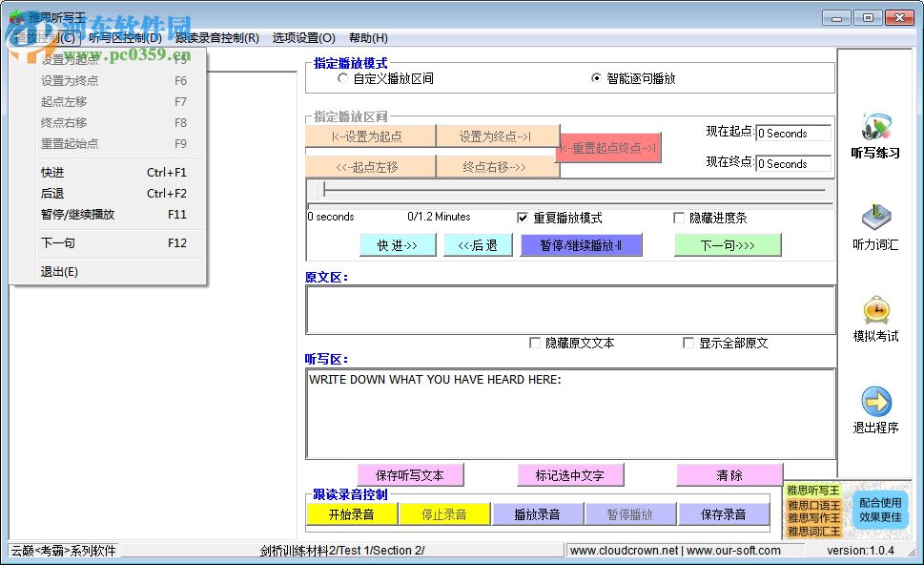Image resolution: width=924 pixels, height=565 pixels.
Task: Click the 配合使用效果更佳 promo badge
Action: (x=879, y=510)
